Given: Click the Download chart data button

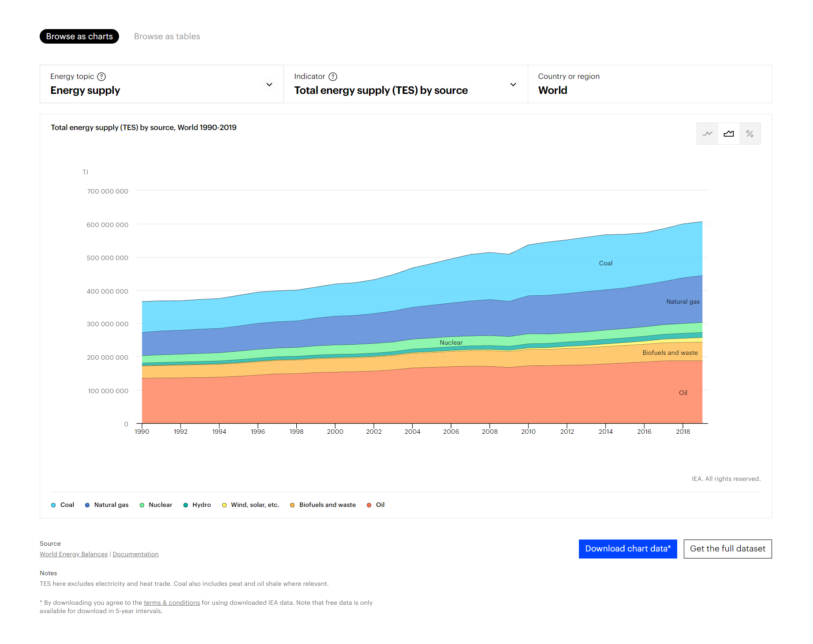Looking at the screenshot, I should (628, 549).
